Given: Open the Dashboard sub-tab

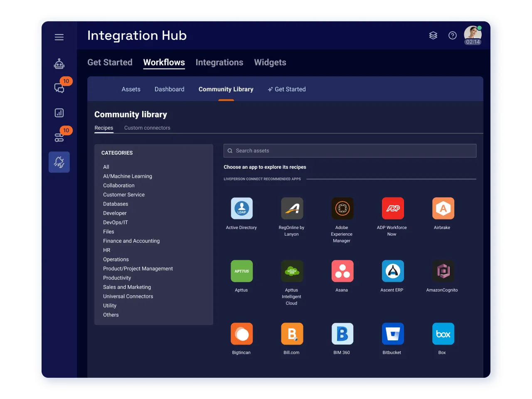Looking at the screenshot, I should tap(170, 89).
